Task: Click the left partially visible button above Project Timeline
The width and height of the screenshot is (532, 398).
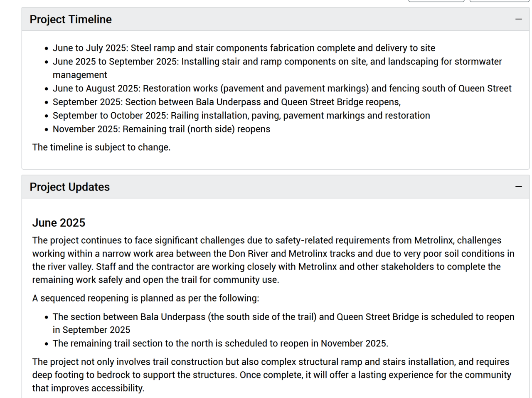Action: tap(436, 1)
